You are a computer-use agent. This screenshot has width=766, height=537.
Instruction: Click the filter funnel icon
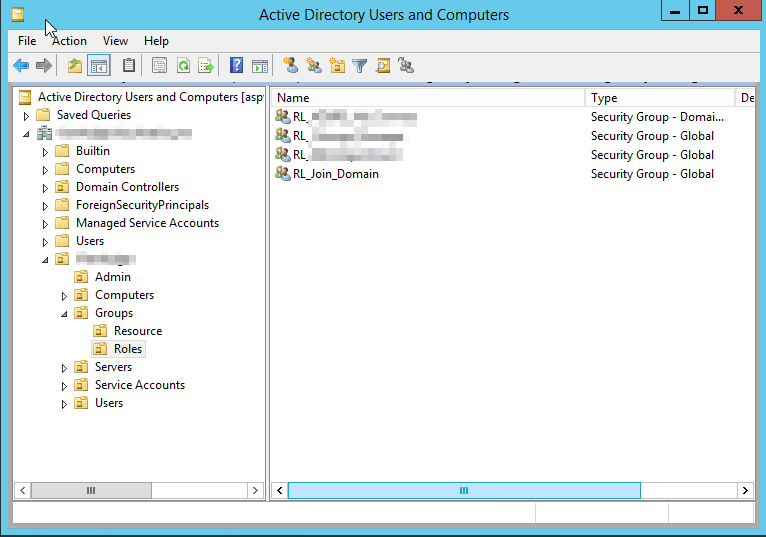pos(360,66)
